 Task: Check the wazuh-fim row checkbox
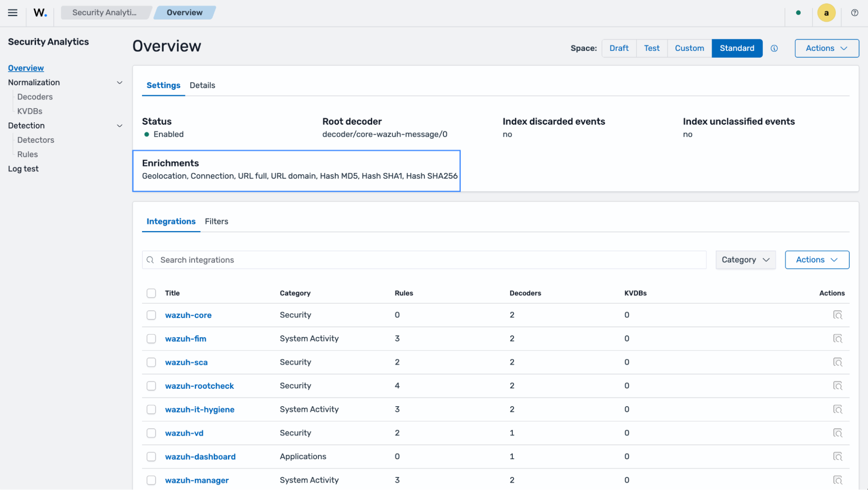coord(151,338)
